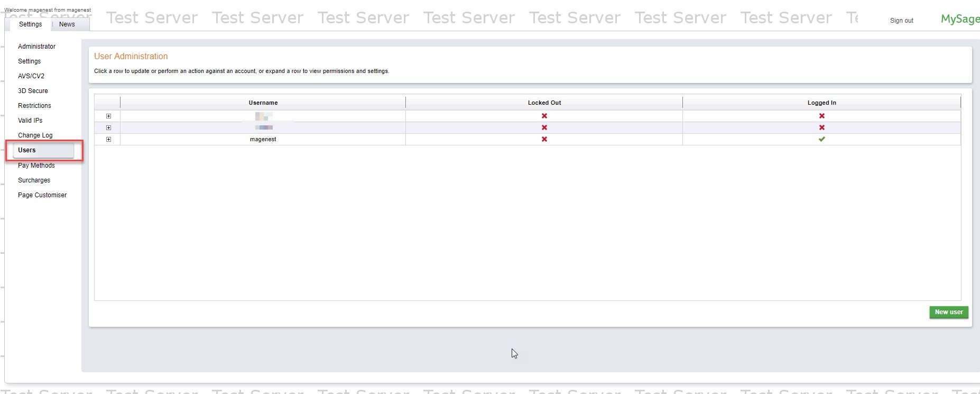Click the second row Locked Out red cross
Viewport: 980px width, 394px height.
[x=544, y=127]
